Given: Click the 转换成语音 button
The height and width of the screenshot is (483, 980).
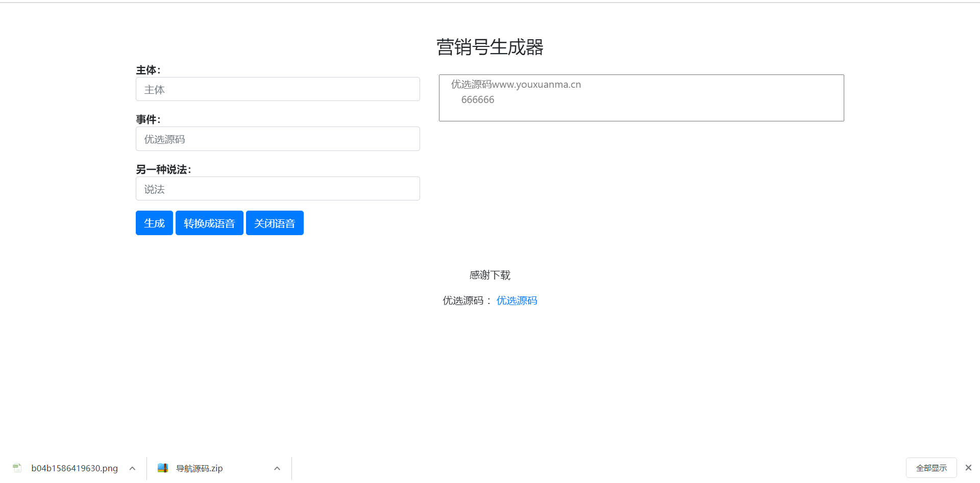Looking at the screenshot, I should point(209,223).
